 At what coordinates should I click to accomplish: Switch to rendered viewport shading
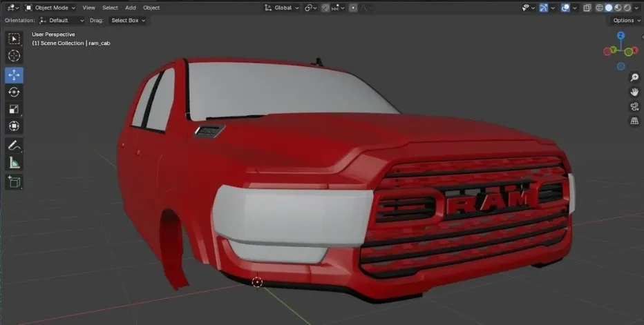tap(627, 8)
